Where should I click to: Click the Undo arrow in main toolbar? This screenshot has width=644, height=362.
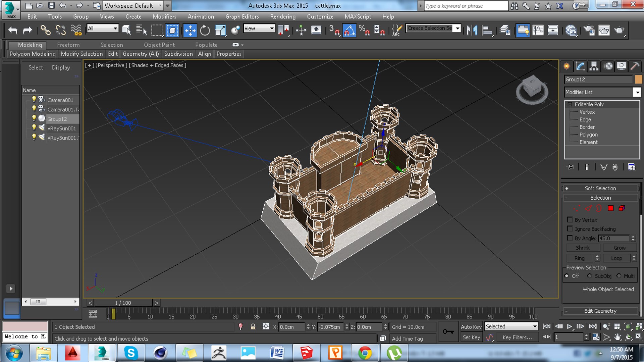(13, 31)
